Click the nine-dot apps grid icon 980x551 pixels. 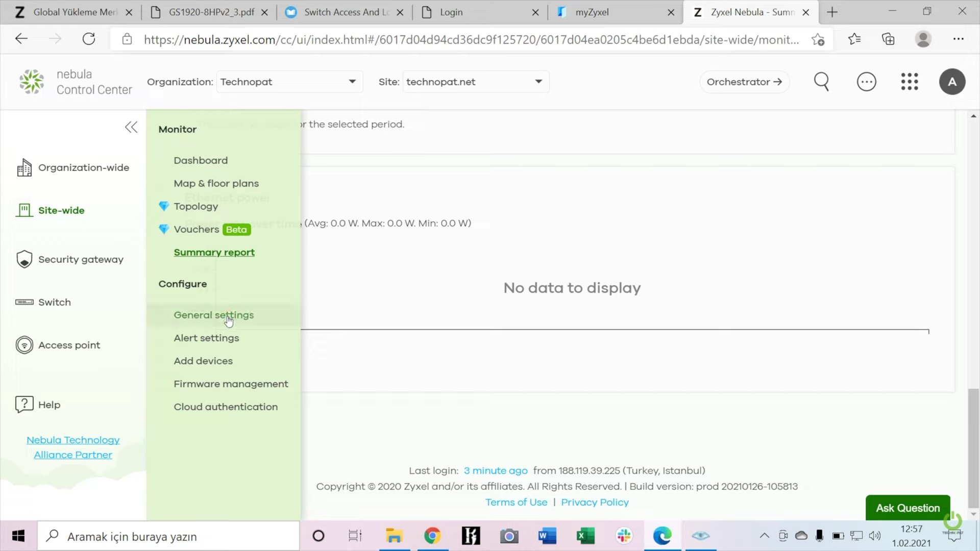pyautogui.click(x=909, y=82)
